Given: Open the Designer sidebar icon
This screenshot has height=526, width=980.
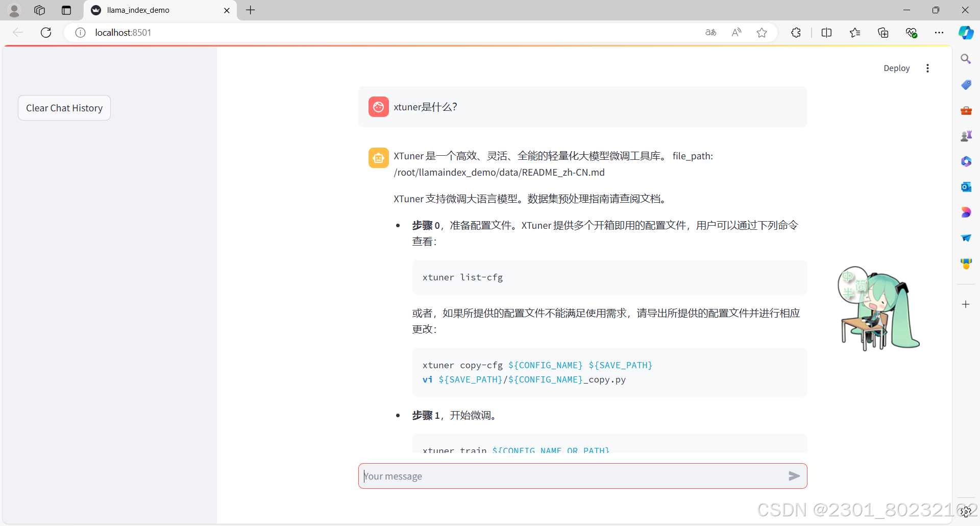Looking at the screenshot, I should pos(966,212).
